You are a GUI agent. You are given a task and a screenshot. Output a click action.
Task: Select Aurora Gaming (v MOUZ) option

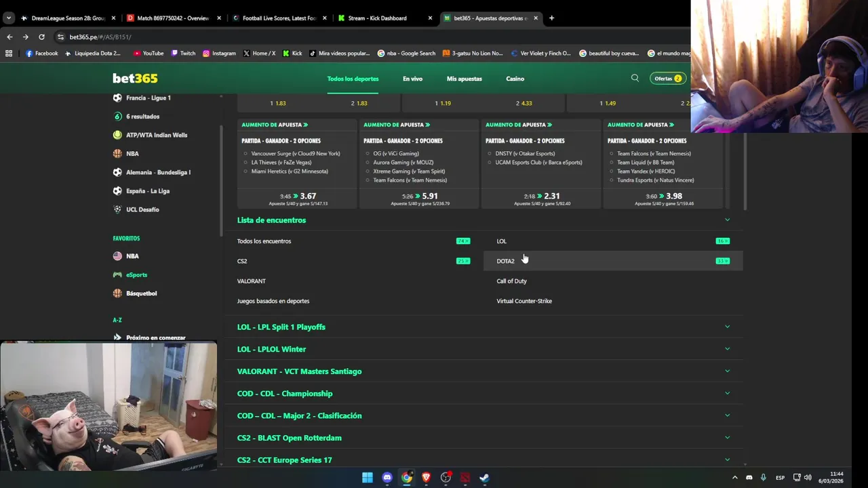tap(399, 162)
